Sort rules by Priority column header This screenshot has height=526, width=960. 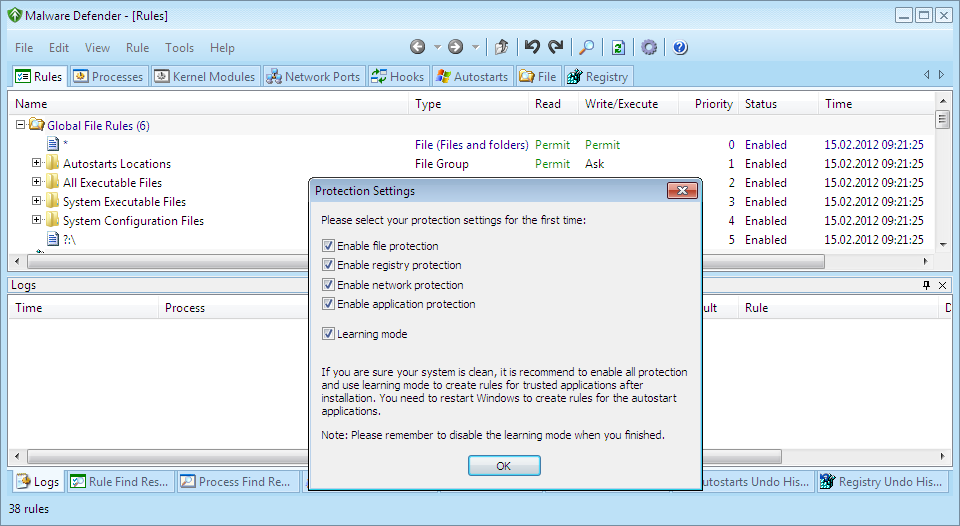pyautogui.click(x=708, y=103)
